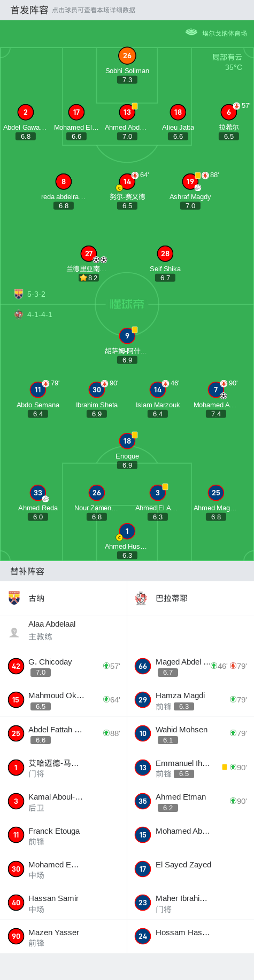Tap 拉希尔 number 6 player icon
The image size is (254, 980).
pos(229,112)
